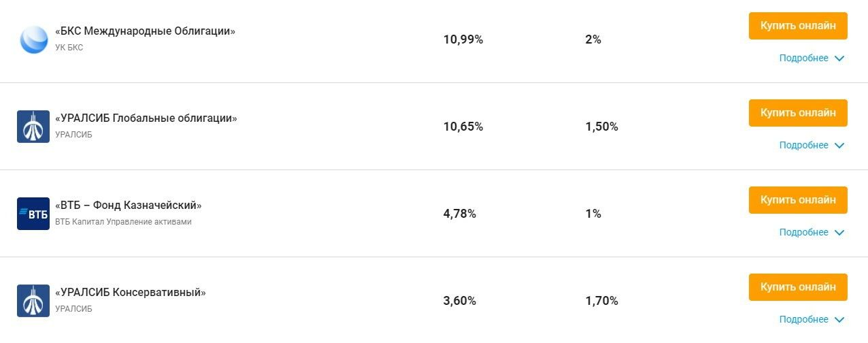Click the ВТБ fund logo icon
Screen dimensions: 868x343
pos(33,214)
